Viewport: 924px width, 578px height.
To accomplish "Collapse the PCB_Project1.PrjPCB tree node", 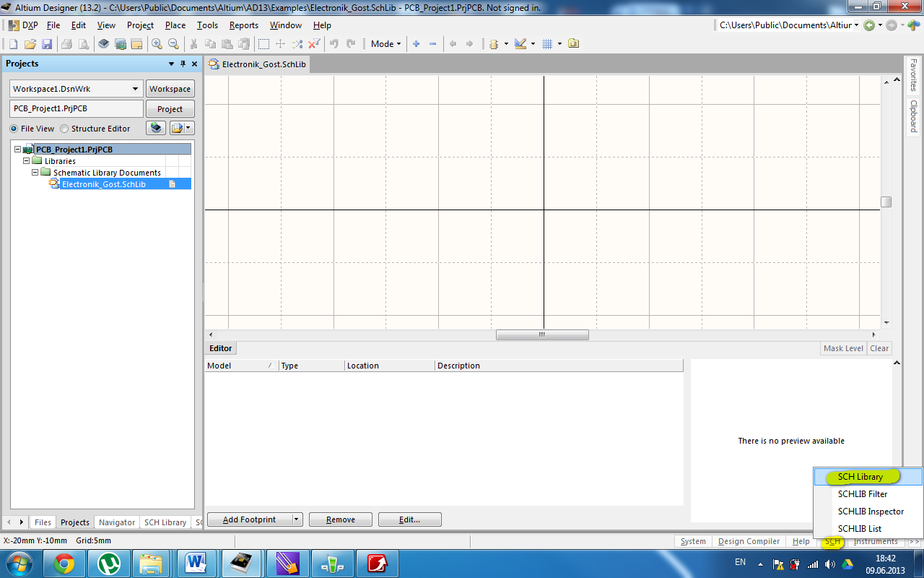I will pyautogui.click(x=17, y=150).
